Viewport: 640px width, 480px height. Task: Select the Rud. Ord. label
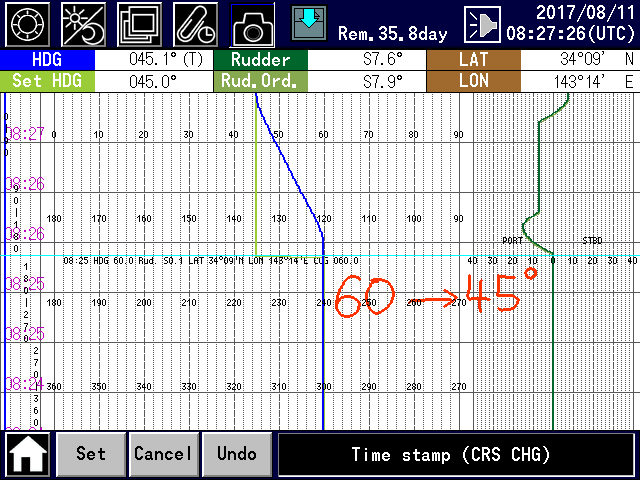[x=260, y=81]
